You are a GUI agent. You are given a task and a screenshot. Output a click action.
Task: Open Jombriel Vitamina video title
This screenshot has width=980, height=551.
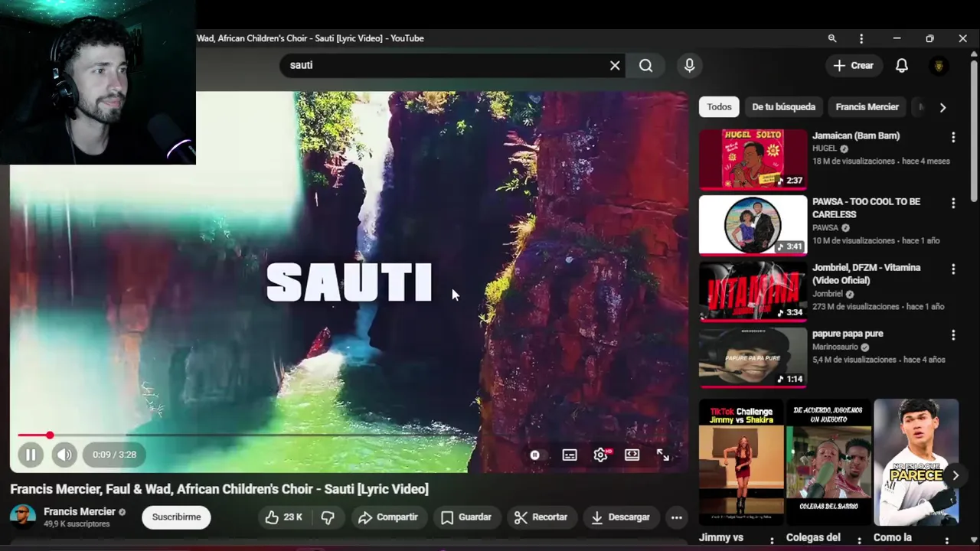[x=866, y=274]
